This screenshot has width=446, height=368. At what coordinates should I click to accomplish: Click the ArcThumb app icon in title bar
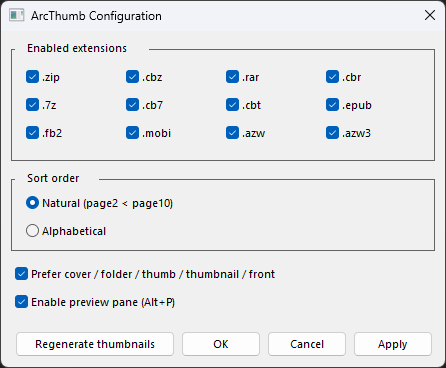pyautogui.click(x=17, y=15)
